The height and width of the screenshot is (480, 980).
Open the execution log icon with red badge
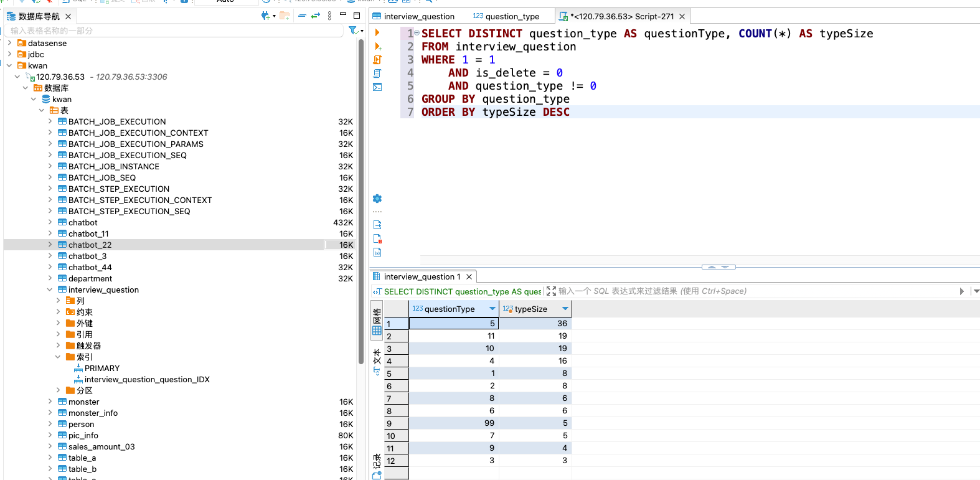tap(377, 238)
